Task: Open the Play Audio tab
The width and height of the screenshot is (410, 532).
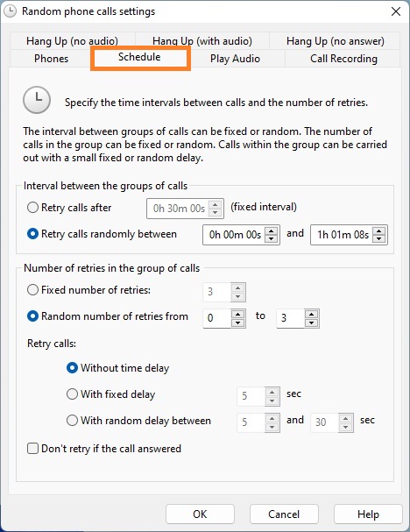Action: coord(235,59)
